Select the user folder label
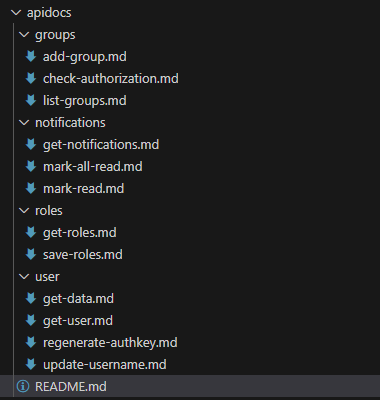Image resolution: width=380 pixels, height=400 pixels. (x=47, y=277)
